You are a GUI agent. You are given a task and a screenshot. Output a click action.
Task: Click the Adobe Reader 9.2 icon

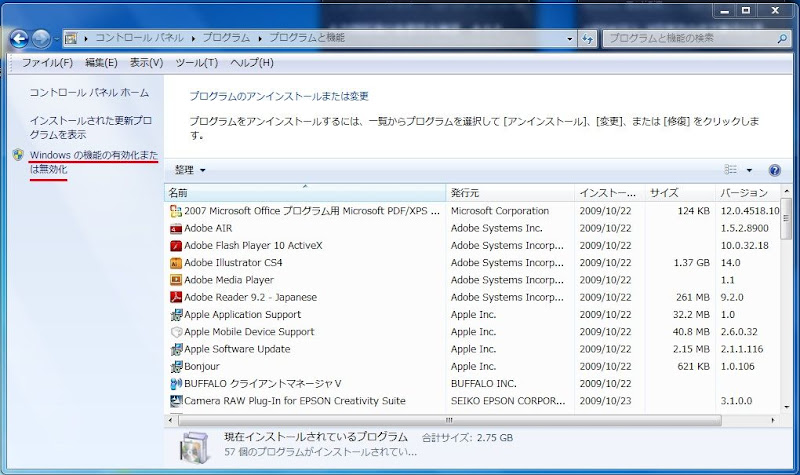click(x=176, y=297)
